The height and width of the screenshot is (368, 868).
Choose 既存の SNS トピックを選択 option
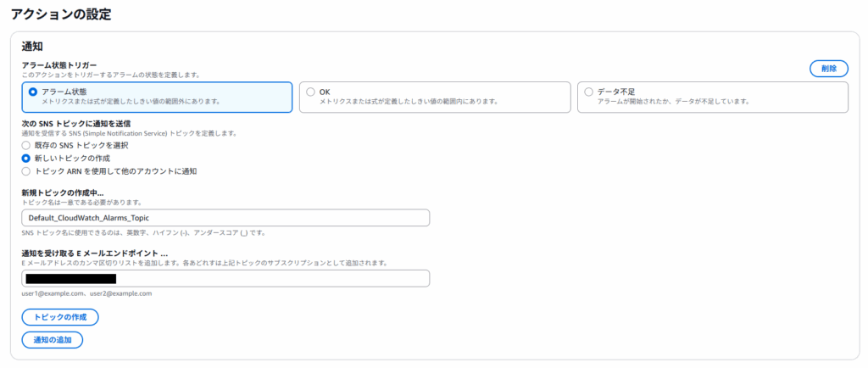click(25, 146)
